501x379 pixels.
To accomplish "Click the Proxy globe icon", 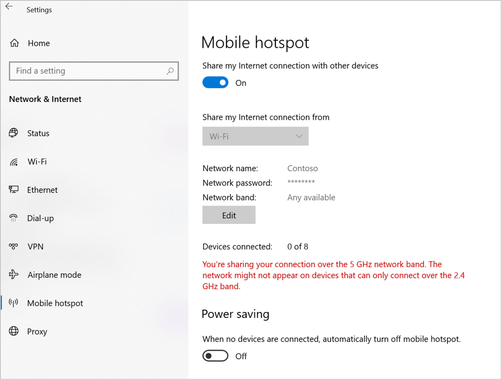I will (x=14, y=331).
